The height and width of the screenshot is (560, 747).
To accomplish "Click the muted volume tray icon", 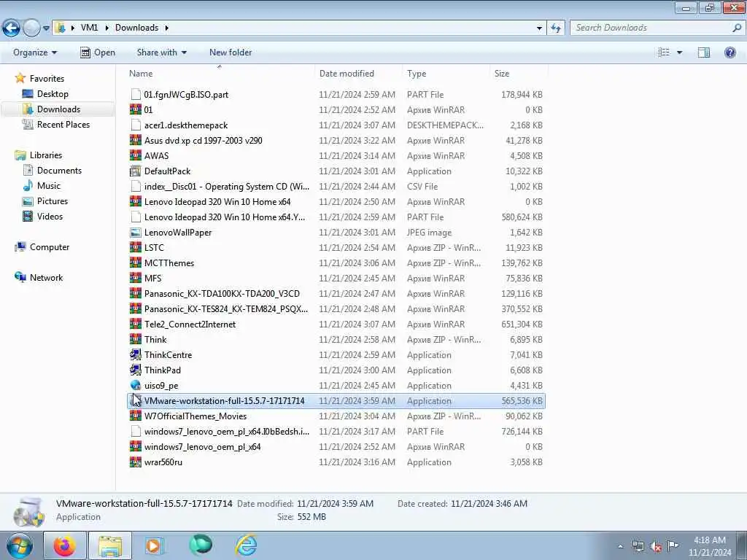I will [656, 547].
